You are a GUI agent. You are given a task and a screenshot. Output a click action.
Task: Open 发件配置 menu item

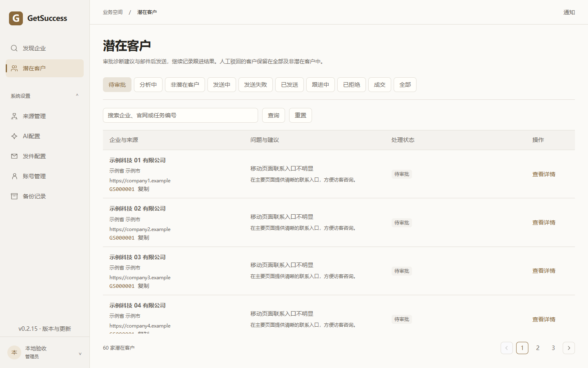click(45, 156)
